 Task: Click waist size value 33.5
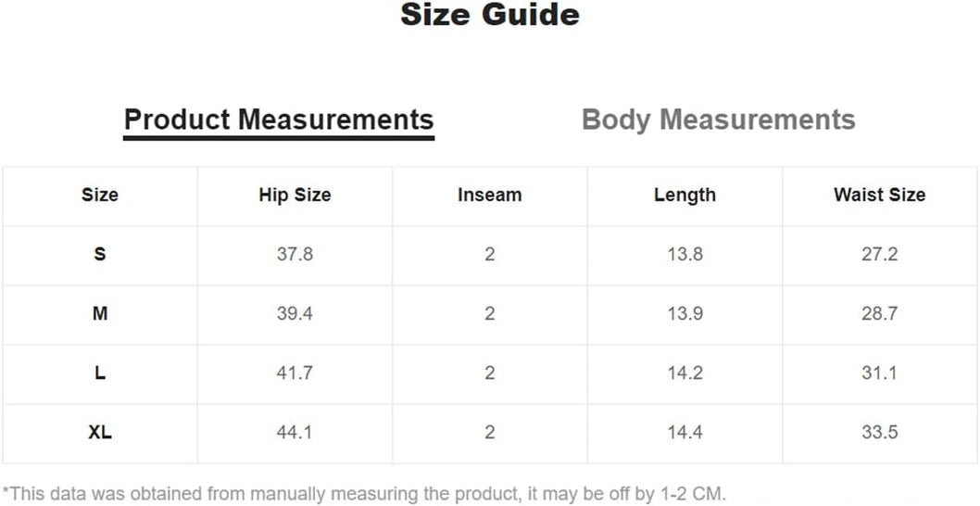(x=879, y=432)
